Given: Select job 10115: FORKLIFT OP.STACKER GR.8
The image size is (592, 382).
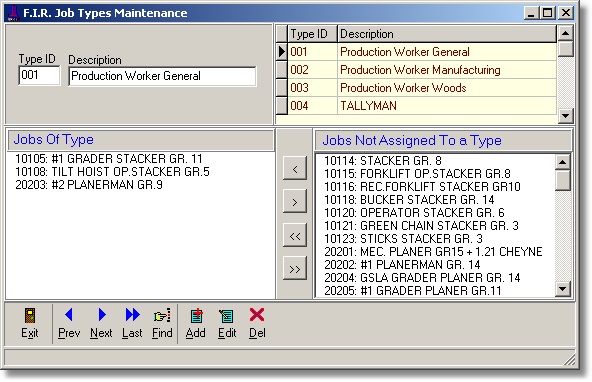Looking at the screenshot, I should [417, 174].
